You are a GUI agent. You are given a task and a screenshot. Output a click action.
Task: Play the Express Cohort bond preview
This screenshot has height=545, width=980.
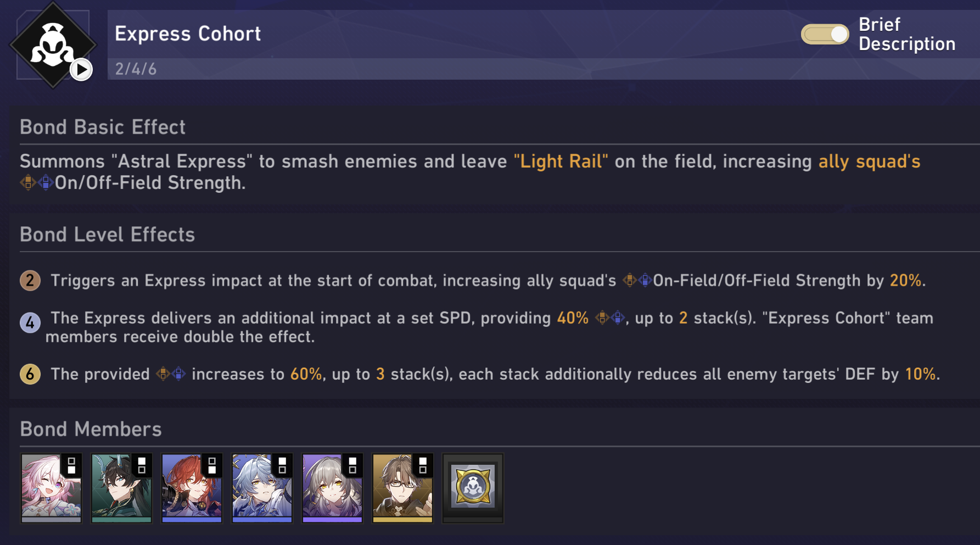(x=81, y=70)
